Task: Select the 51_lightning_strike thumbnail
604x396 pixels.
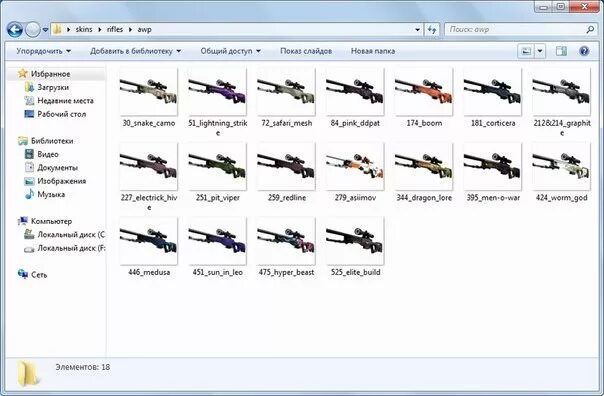Action: coord(217,92)
